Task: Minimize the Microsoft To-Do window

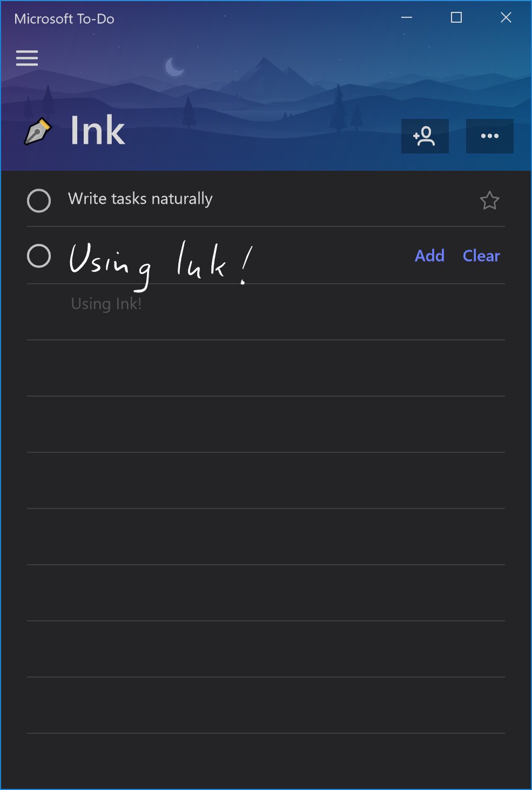Action: click(407, 18)
